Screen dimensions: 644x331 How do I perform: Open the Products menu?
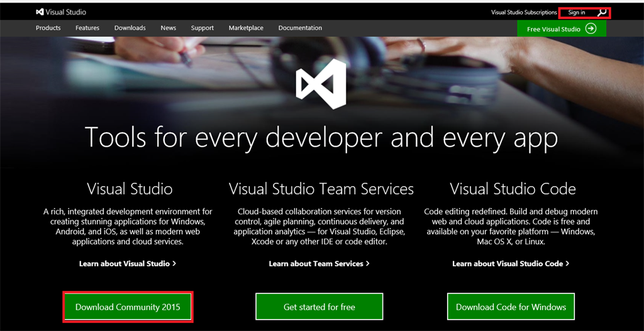coord(48,28)
